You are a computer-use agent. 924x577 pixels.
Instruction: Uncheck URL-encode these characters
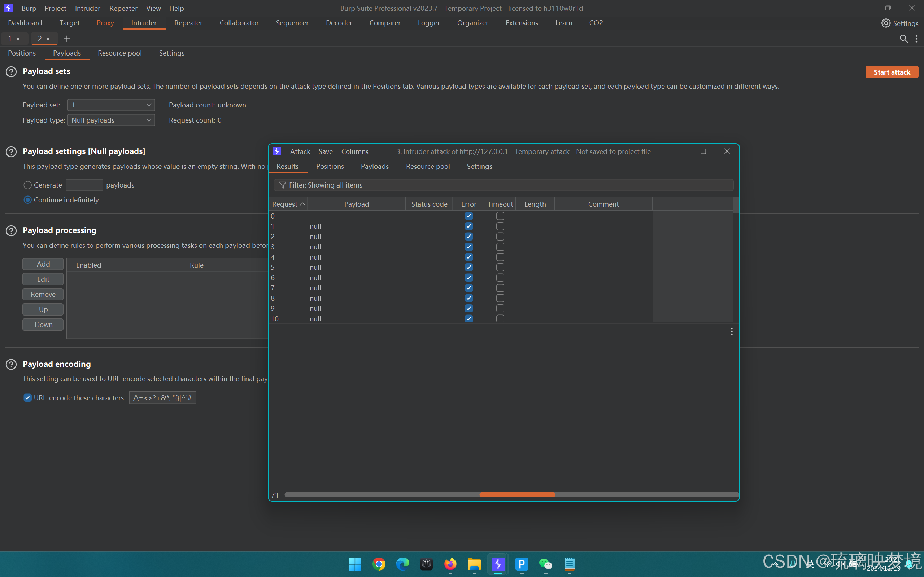pyautogui.click(x=27, y=398)
